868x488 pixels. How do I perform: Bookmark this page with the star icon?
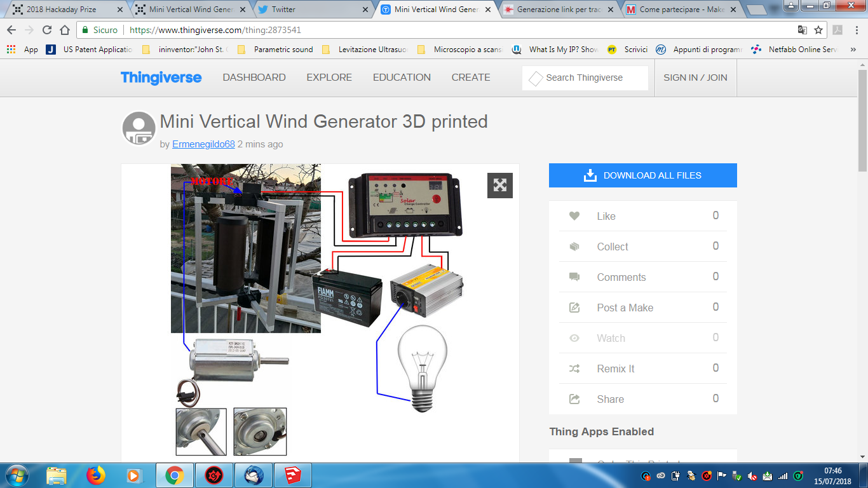tap(818, 30)
